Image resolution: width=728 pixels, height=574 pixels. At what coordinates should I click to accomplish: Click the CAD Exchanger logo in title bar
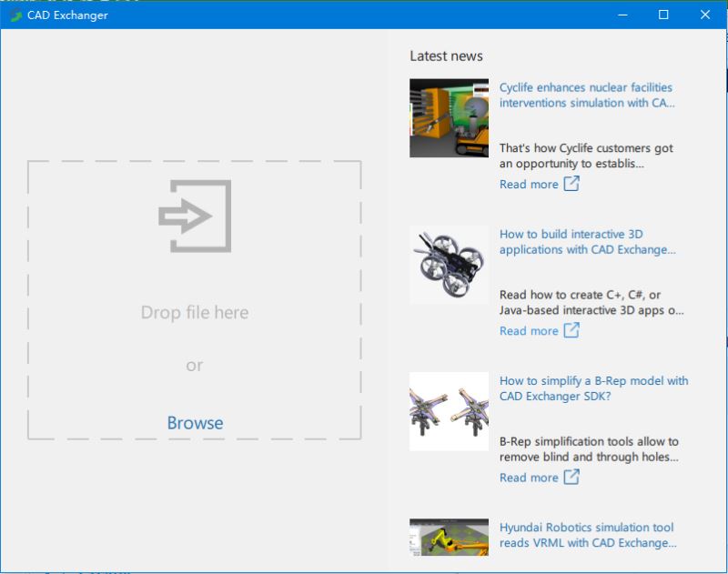pos(15,15)
